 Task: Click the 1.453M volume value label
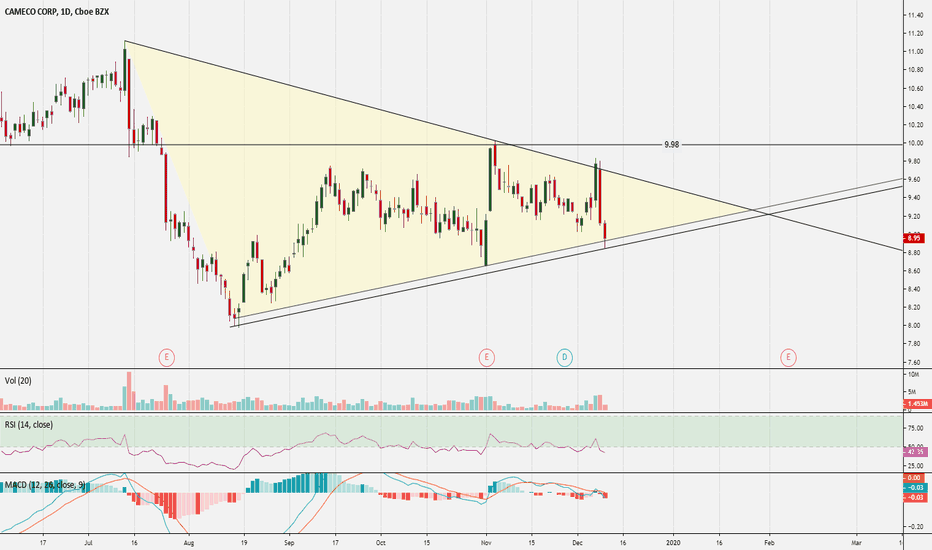coord(915,404)
